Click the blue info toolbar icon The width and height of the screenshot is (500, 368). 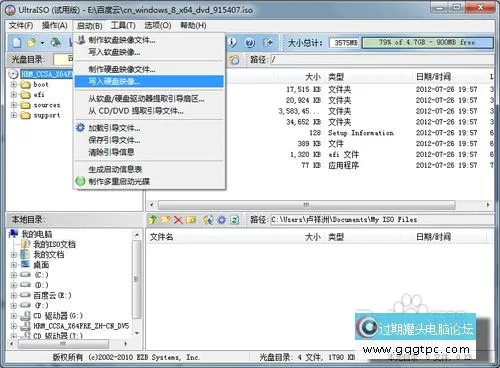[x=232, y=42]
